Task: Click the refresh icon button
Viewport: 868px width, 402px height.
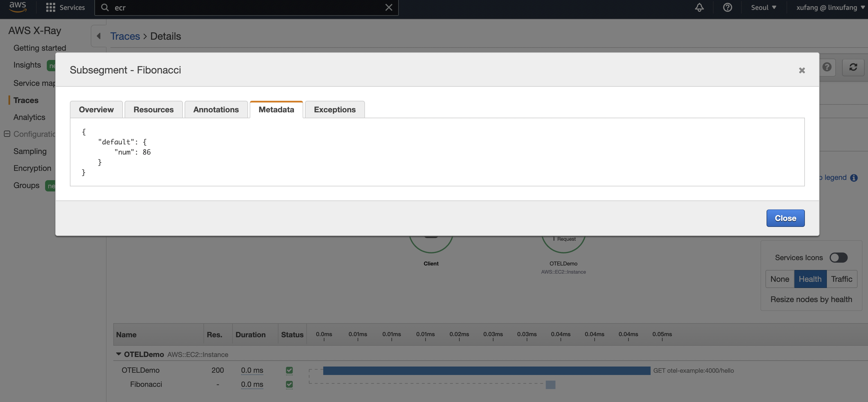Action: coord(853,67)
